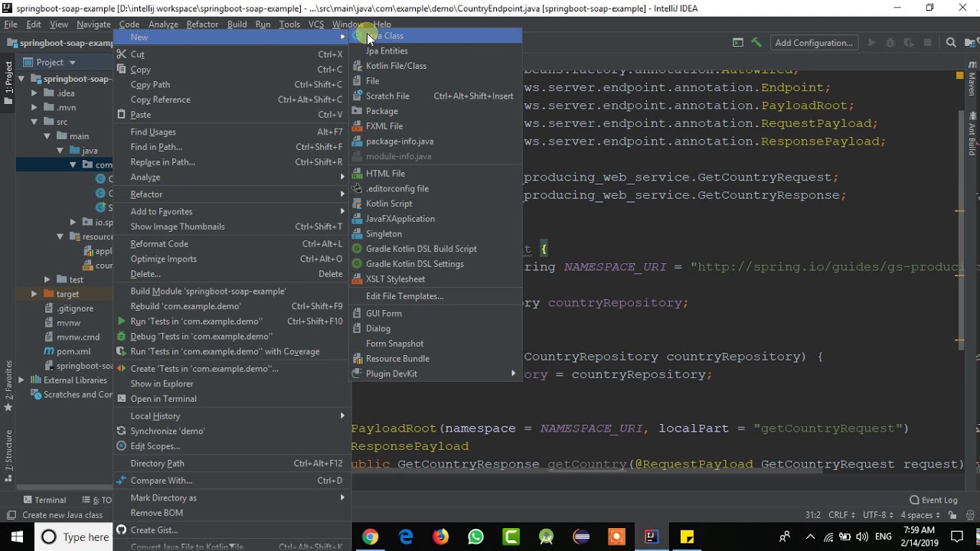Screen dimensions: 980x551
Task: Click the CRLF line separator selector
Action: click(x=841, y=515)
